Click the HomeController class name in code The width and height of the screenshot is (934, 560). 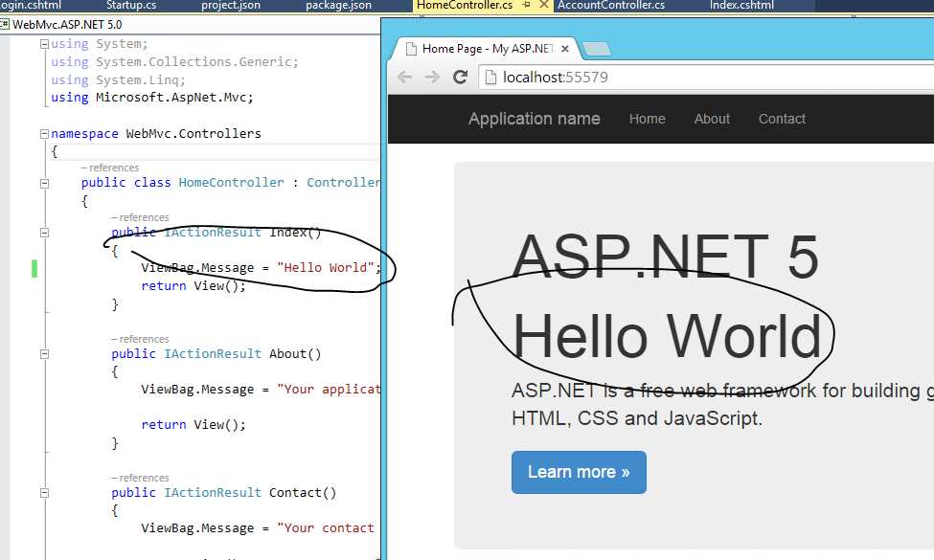[x=231, y=183]
